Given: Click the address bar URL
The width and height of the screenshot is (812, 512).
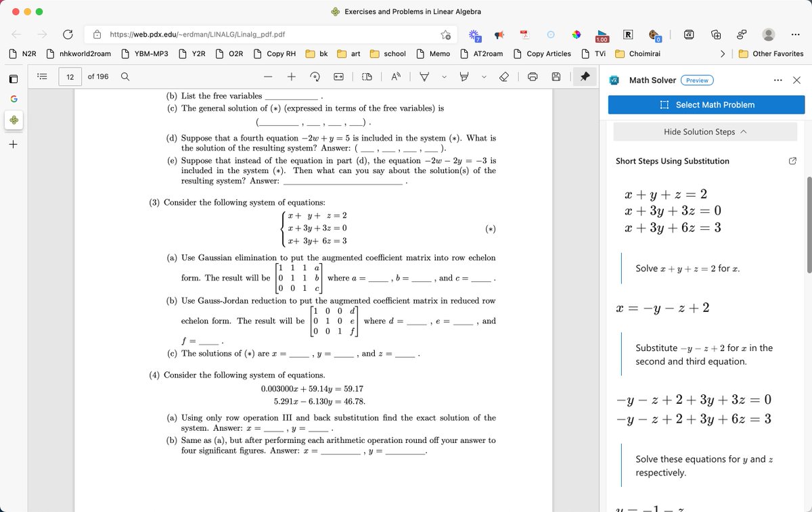Looking at the screenshot, I should click(x=197, y=34).
